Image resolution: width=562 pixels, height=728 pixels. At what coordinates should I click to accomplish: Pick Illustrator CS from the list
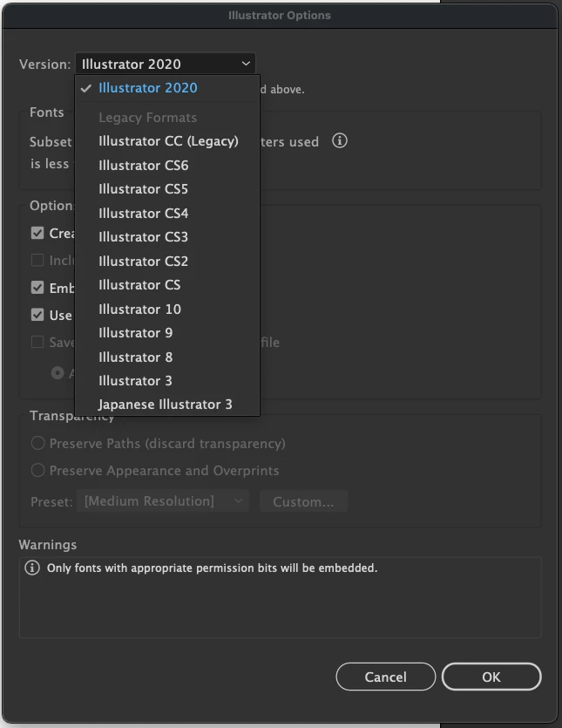(x=167, y=284)
